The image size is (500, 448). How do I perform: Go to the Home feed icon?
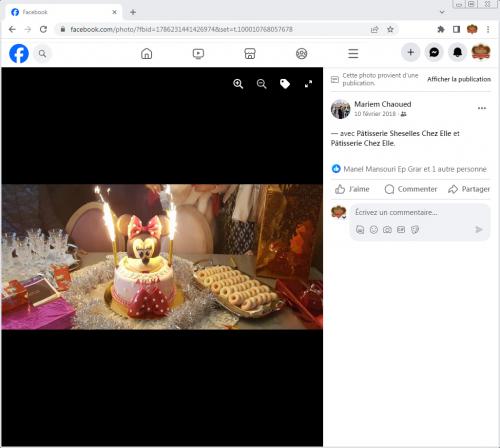(146, 53)
